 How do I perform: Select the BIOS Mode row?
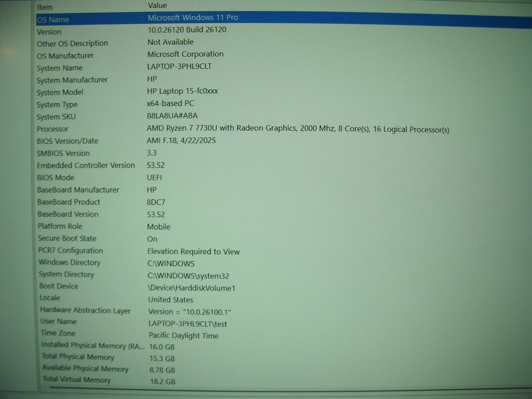(56, 178)
